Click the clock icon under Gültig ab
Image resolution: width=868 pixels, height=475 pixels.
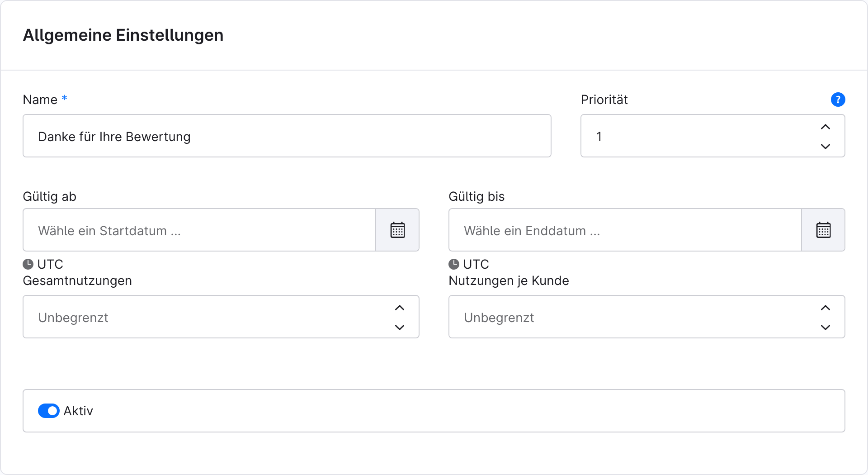point(28,264)
